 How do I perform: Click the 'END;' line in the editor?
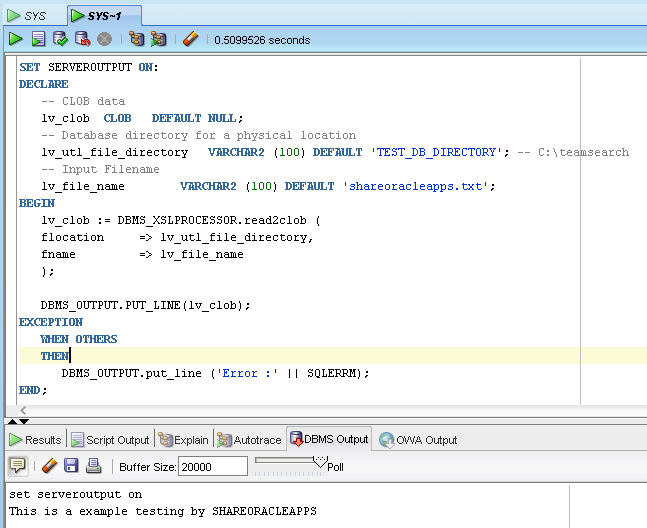33,390
